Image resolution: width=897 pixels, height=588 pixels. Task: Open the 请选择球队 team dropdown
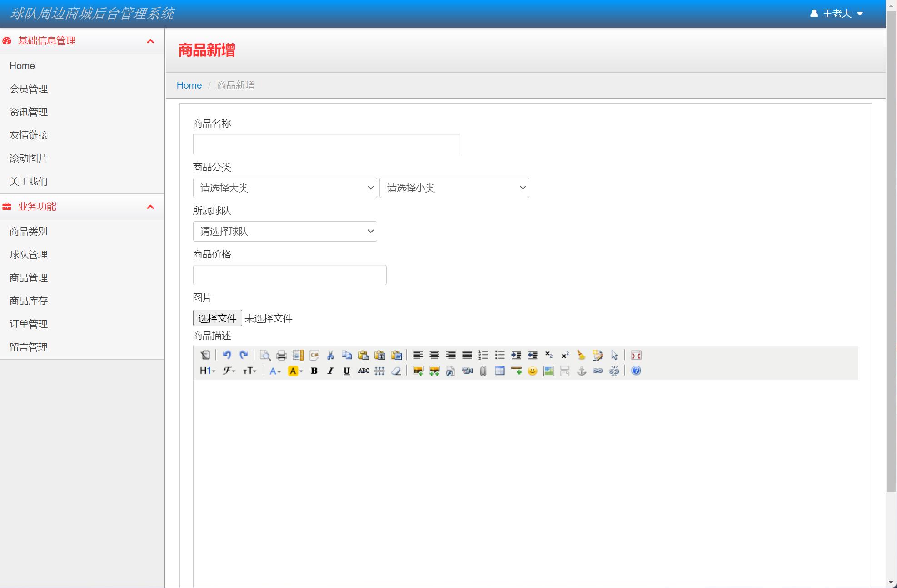coord(285,231)
